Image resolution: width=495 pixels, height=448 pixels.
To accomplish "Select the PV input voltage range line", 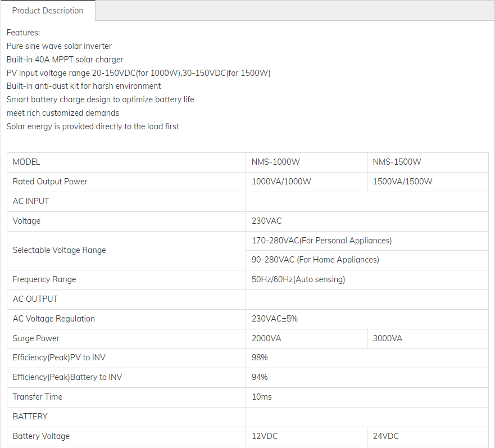I will [x=138, y=73].
